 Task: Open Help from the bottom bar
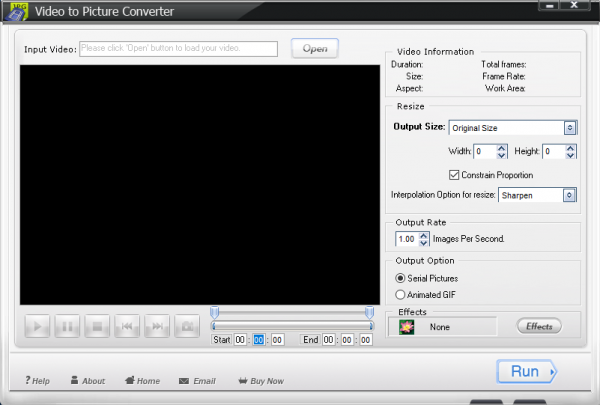[37, 381]
